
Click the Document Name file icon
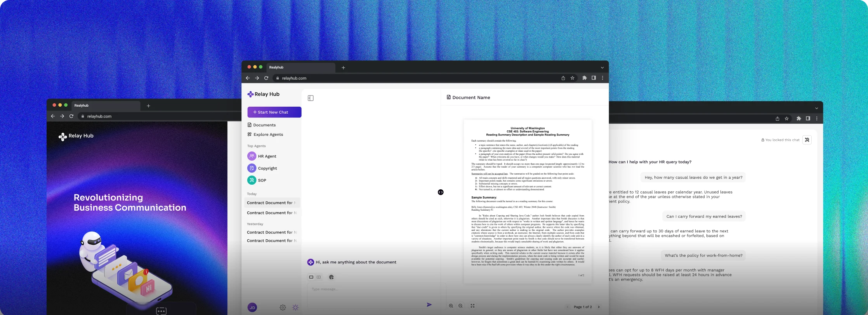coord(449,97)
